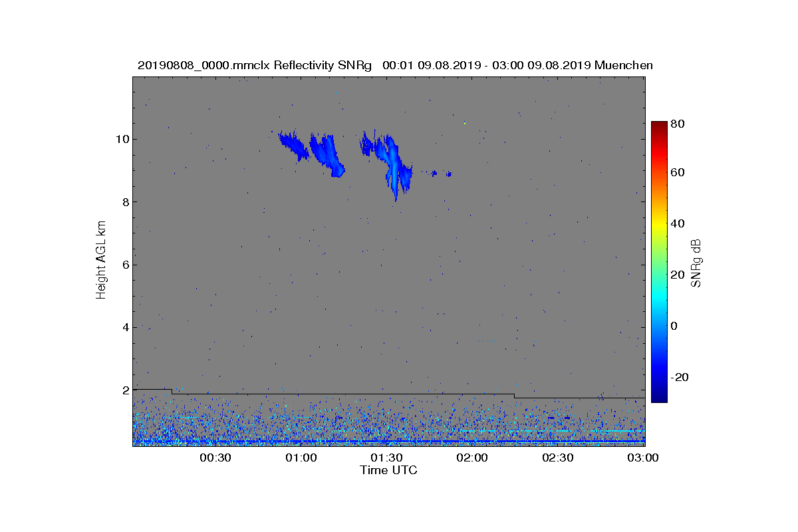Select the 'Height AGL km' axis label
This screenshot has width=798, height=532.
click(101, 261)
